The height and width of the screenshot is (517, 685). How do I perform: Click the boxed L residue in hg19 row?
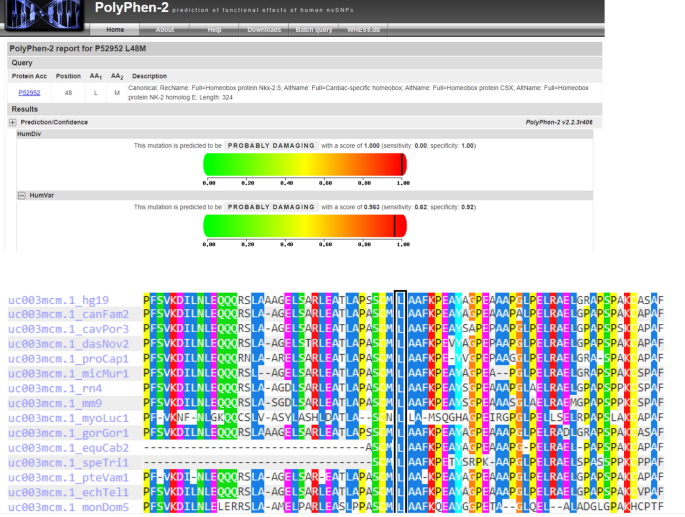point(401,299)
